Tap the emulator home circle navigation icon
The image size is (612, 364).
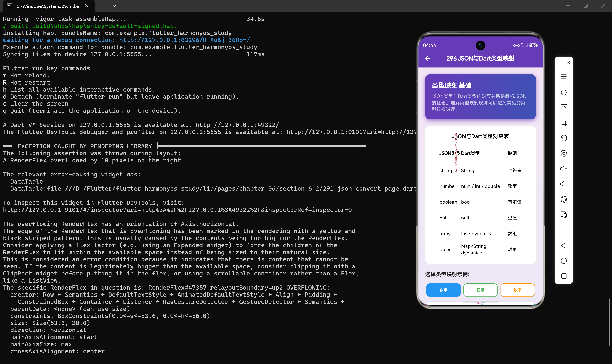pos(564,261)
